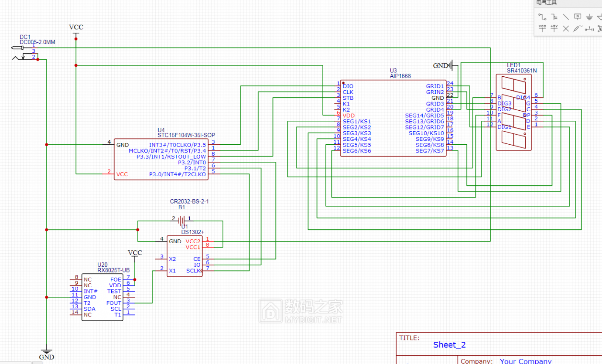This screenshot has height=364, width=602.
Task: Select the VCC power symbol above RX8025T-UB
Action: click(x=135, y=255)
